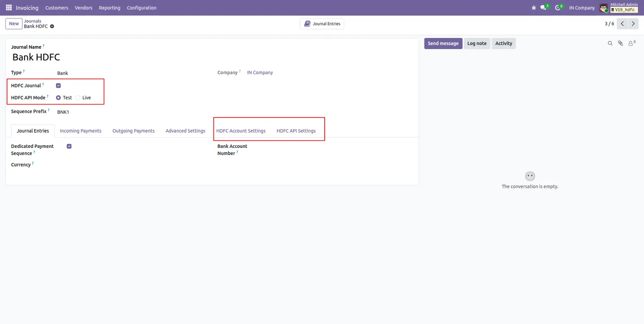
Task: Open the IN Company switcher
Action: (582, 8)
